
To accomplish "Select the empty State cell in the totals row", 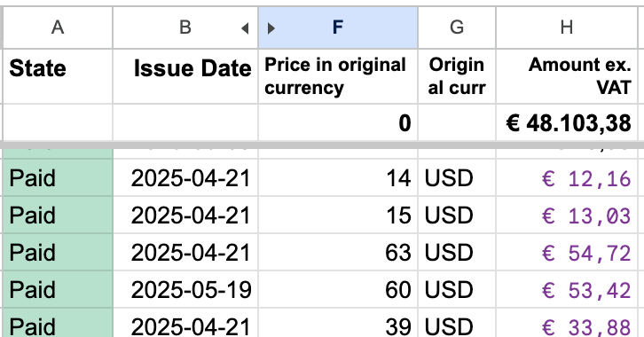I will tap(58, 122).
